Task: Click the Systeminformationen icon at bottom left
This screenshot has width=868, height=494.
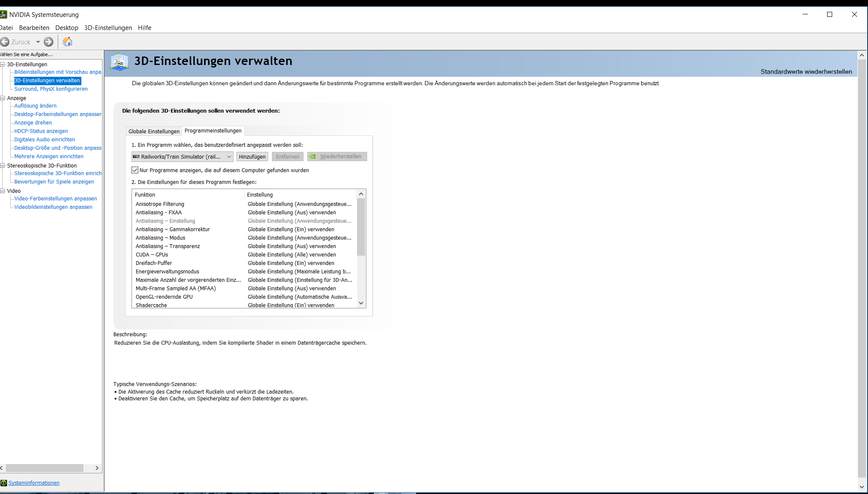Action: coord(4,483)
